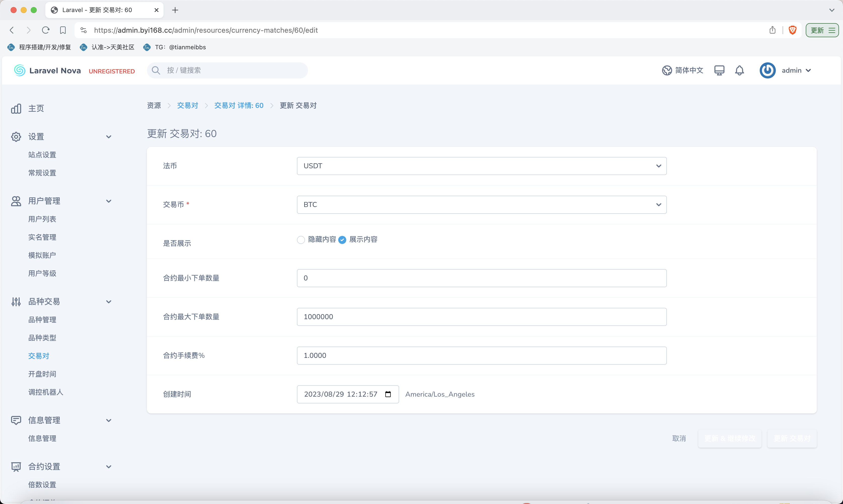This screenshot has width=843, height=504.
Task: Click the 设置 gear icon in sidebar
Action: (x=16, y=137)
